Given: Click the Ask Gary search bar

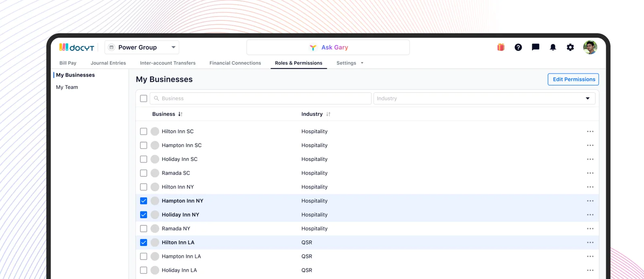Looking at the screenshot, I should pyautogui.click(x=328, y=47).
